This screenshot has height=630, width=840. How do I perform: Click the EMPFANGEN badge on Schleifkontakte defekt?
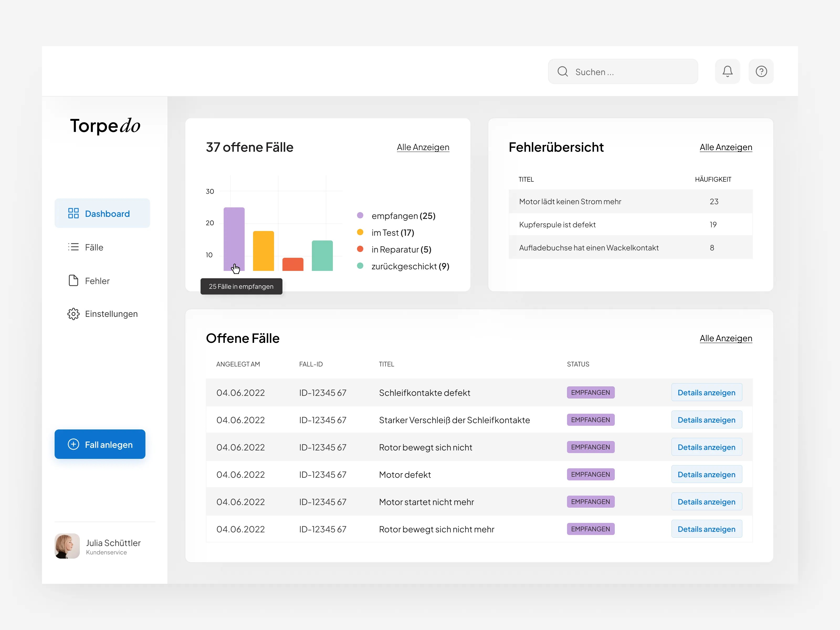pos(591,392)
